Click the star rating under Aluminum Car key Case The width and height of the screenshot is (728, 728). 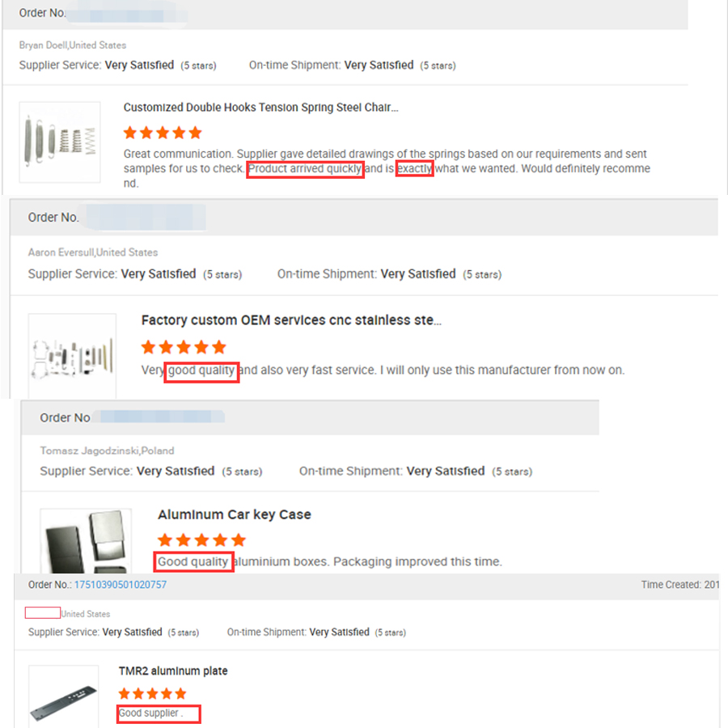(x=201, y=540)
